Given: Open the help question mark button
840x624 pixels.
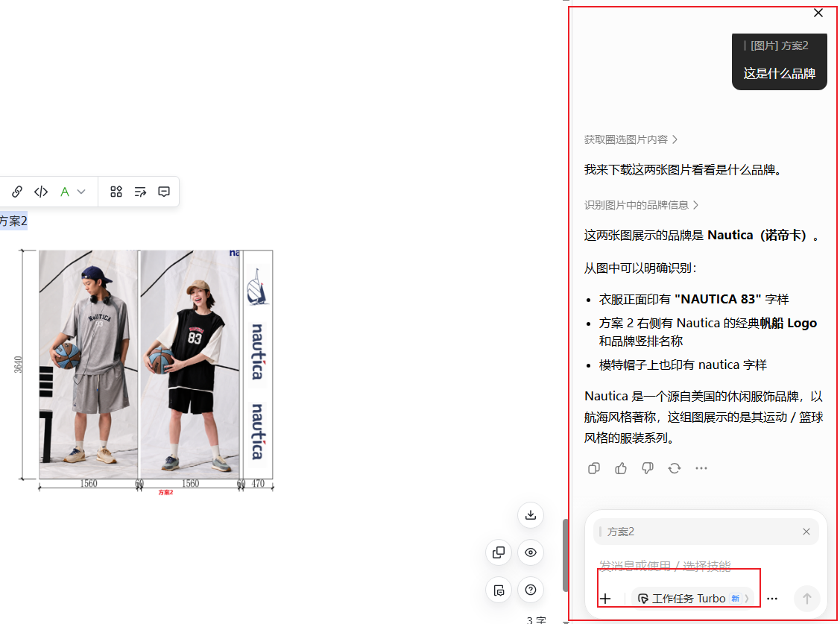Looking at the screenshot, I should coord(531,590).
